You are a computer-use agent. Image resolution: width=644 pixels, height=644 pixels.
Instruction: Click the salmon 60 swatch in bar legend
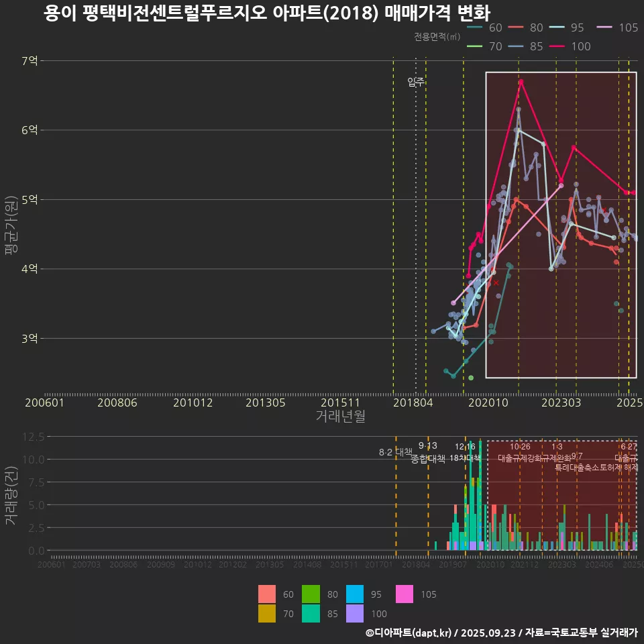267,594
